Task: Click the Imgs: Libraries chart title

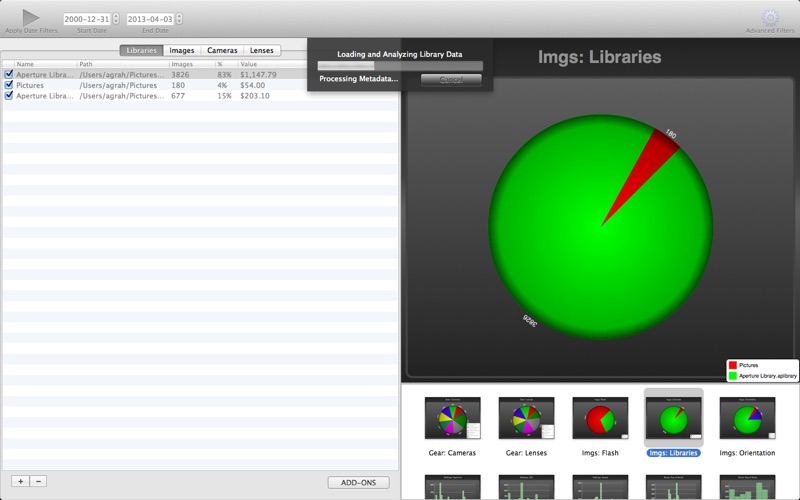Action: (x=599, y=57)
